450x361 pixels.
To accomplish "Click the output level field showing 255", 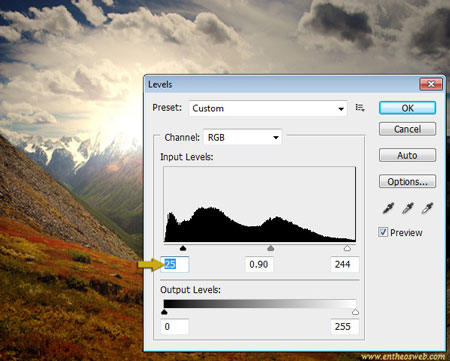I will pyautogui.click(x=345, y=326).
